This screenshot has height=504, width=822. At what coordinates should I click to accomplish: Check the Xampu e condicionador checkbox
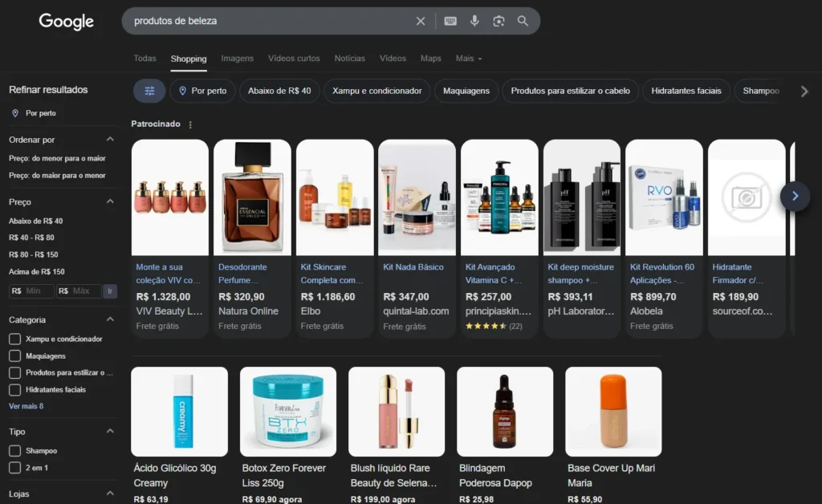coord(14,339)
